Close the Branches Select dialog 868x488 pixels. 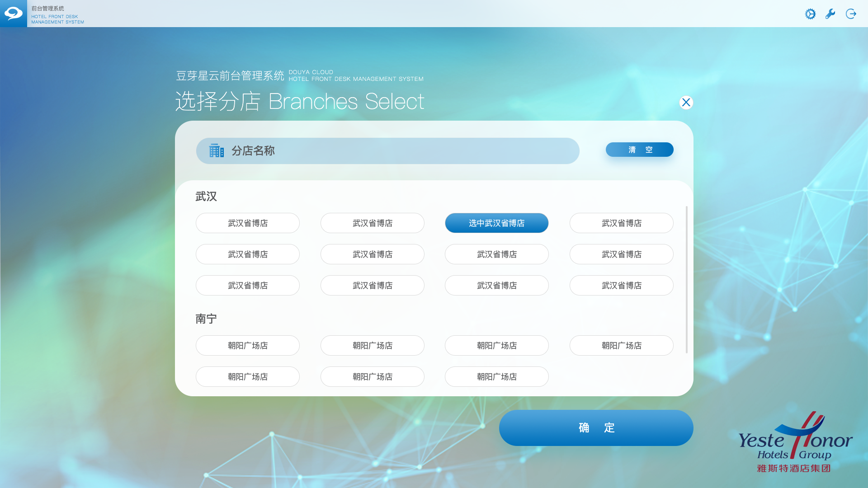coord(686,103)
